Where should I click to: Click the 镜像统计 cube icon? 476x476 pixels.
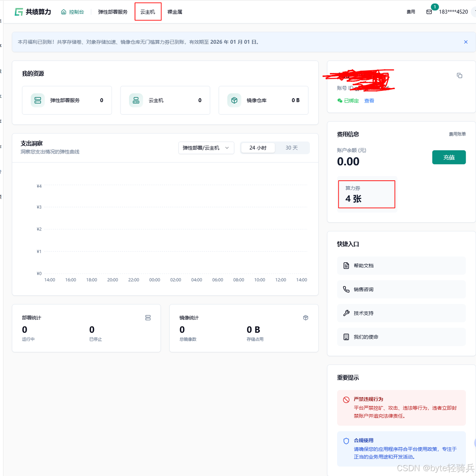(x=306, y=318)
